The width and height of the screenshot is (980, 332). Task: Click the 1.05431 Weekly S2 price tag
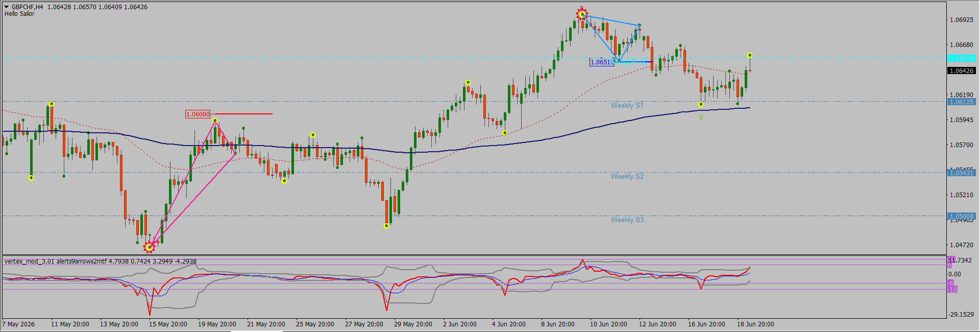(x=962, y=173)
